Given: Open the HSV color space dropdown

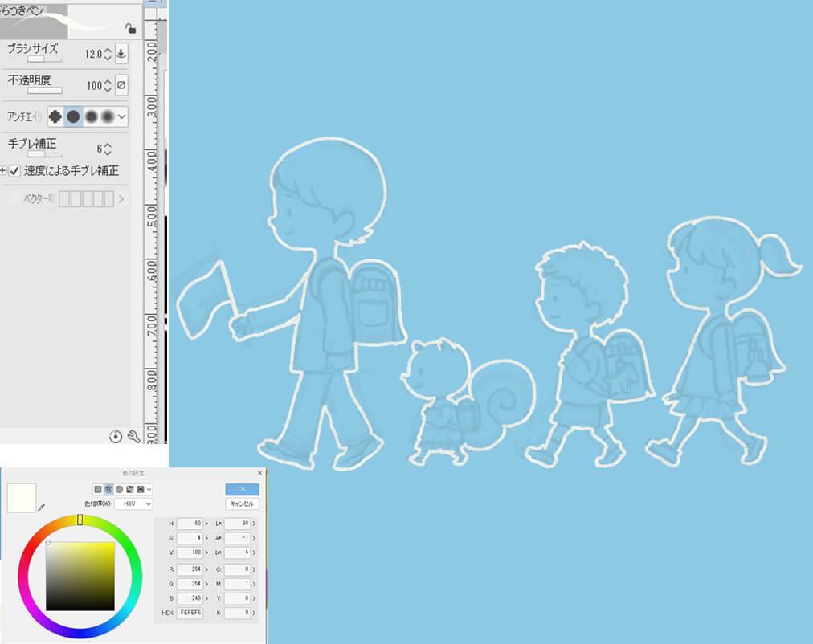Looking at the screenshot, I should pyautogui.click(x=133, y=503).
